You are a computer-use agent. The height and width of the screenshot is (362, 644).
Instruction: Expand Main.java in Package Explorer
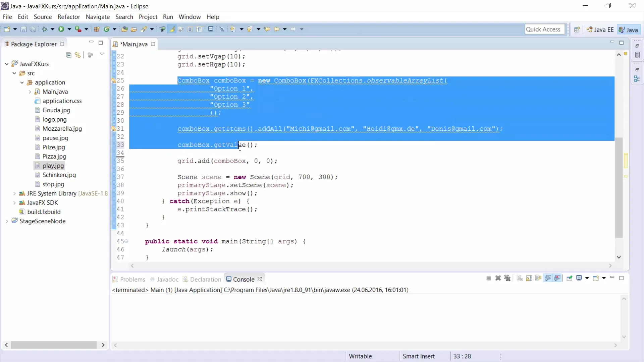(30, 92)
